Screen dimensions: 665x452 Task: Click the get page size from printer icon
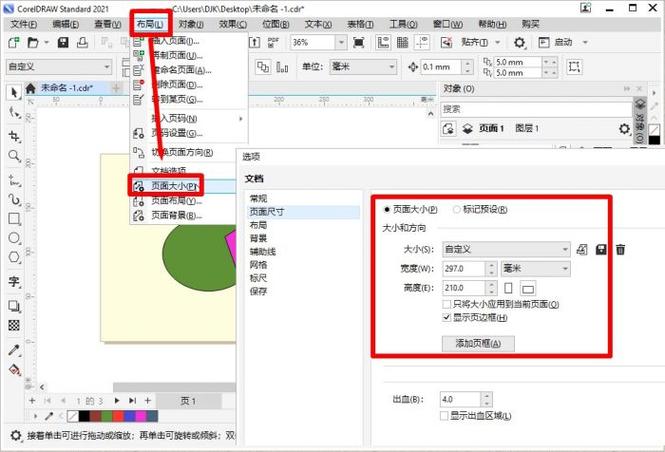point(582,249)
